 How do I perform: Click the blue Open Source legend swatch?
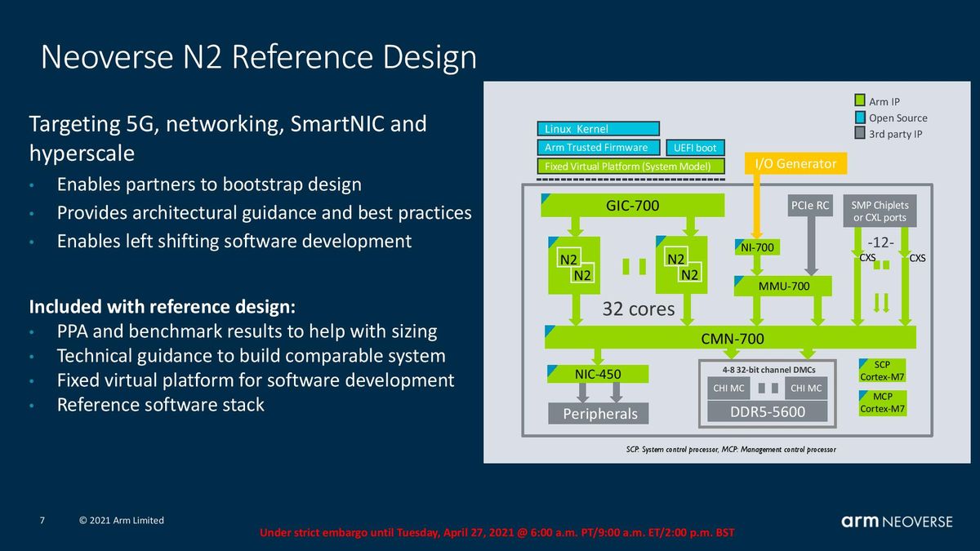pyautogui.click(x=859, y=118)
